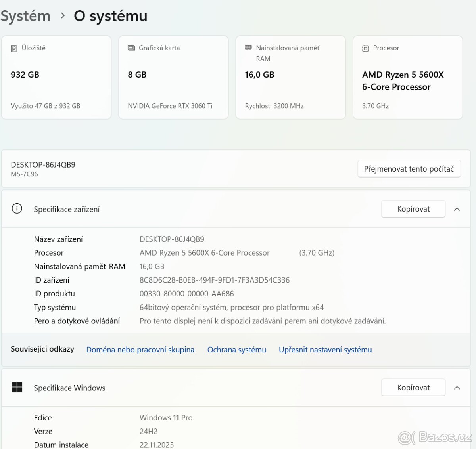Click the Úložiště storage icon

(x=15, y=48)
